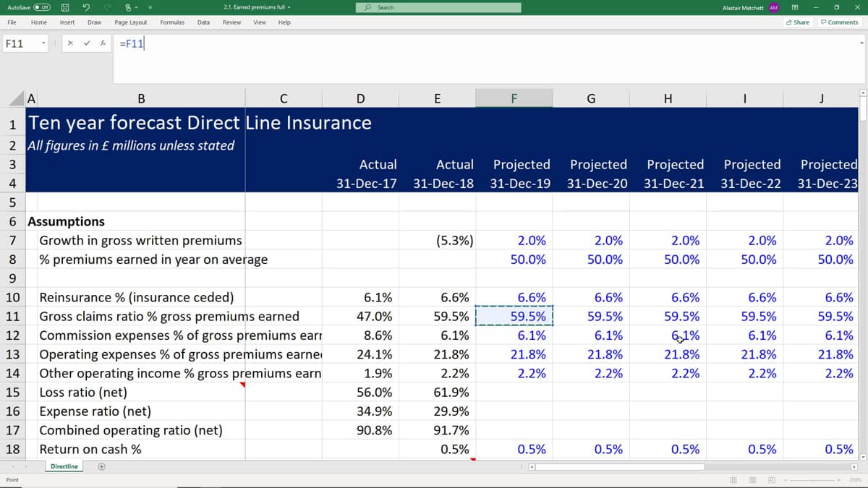868x488 pixels.
Task: Click the Save icon in the title bar
Action: (x=65, y=8)
